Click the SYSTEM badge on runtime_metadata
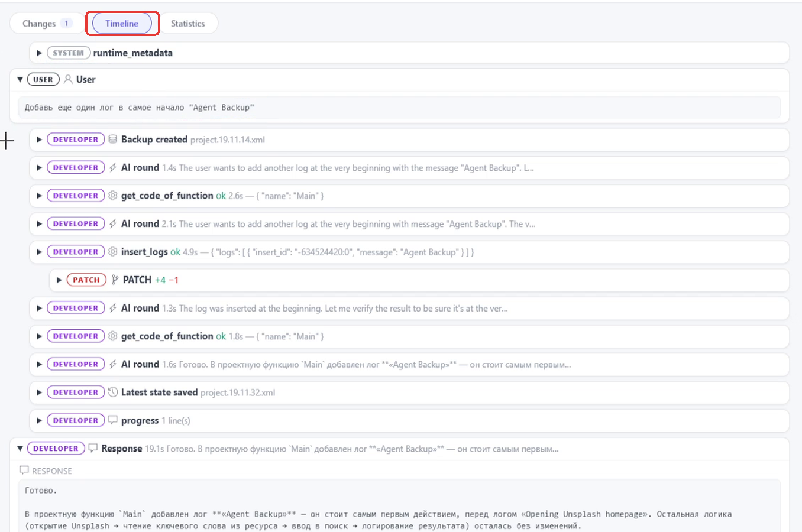 [x=69, y=53]
